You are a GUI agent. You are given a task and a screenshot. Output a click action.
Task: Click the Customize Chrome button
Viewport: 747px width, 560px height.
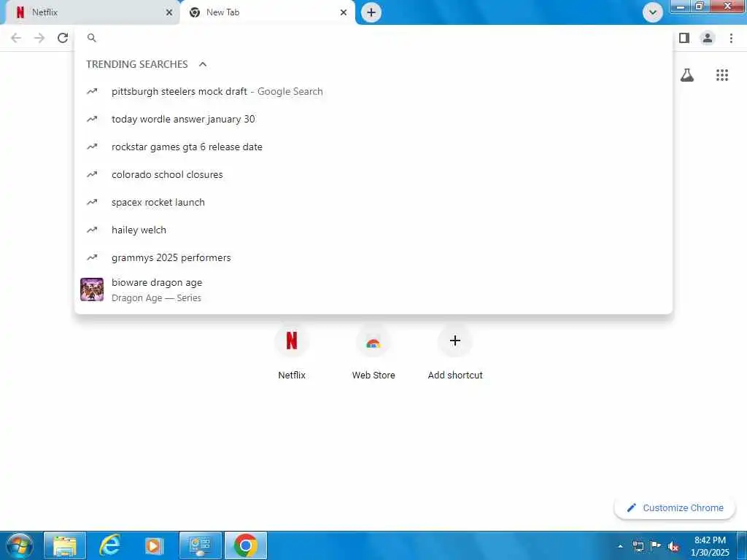click(x=675, y=507)
